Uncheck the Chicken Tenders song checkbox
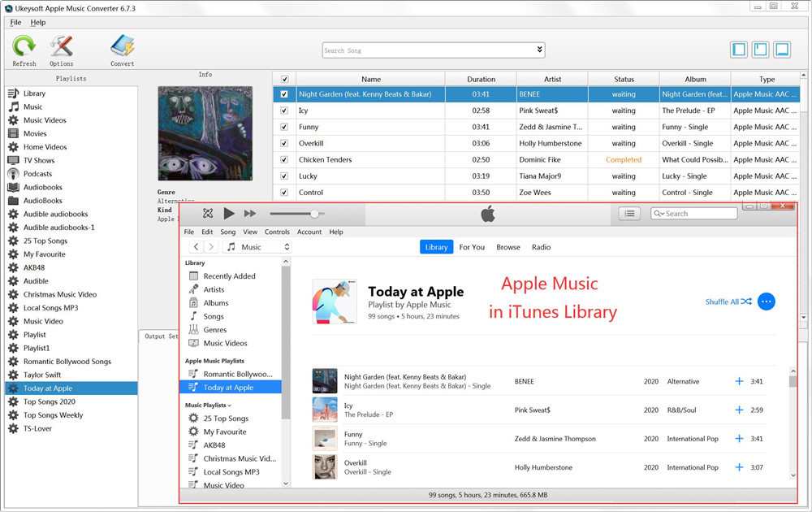The height and width of the screenshot is (512, 812). click(283, 159)
